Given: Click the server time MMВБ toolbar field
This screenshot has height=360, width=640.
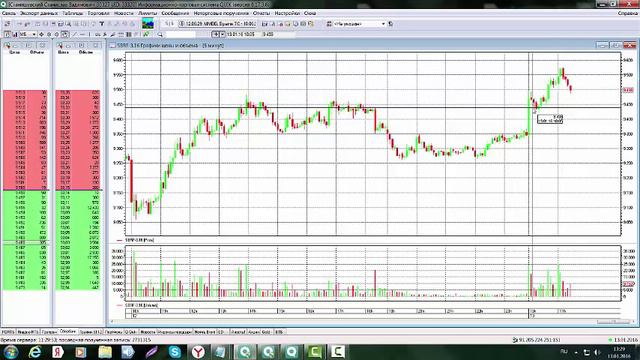Looking at the screenshot, I should 217,24.
